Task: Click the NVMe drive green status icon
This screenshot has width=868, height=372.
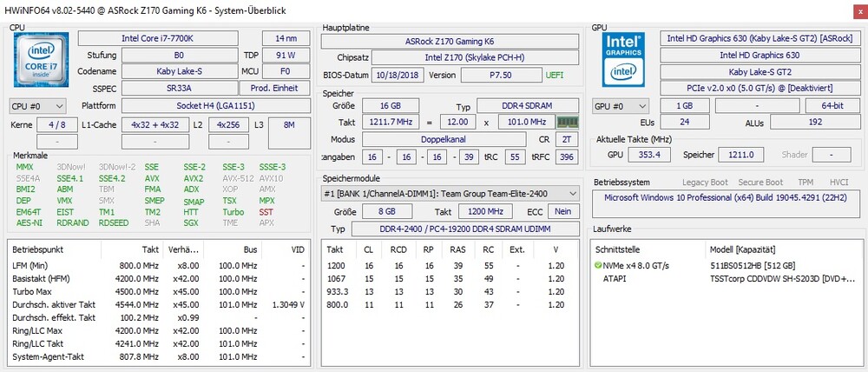Action: [x=598, y=266]
